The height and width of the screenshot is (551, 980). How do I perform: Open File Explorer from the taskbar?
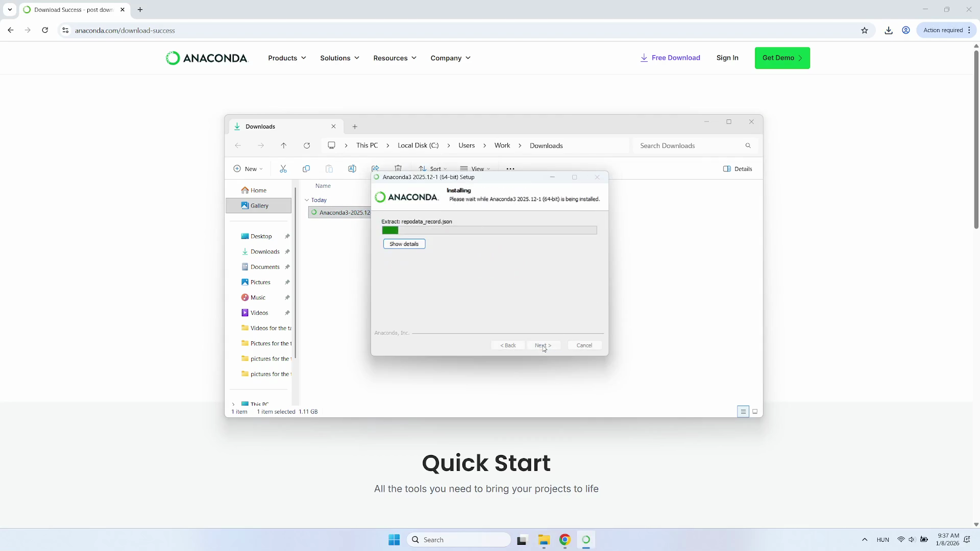[544, 540]
